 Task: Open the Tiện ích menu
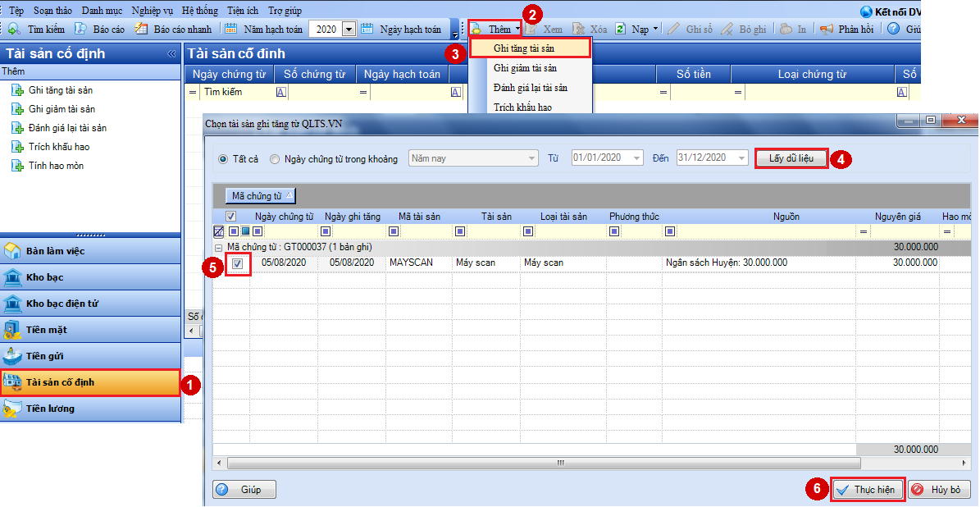(x=243, y=11)
